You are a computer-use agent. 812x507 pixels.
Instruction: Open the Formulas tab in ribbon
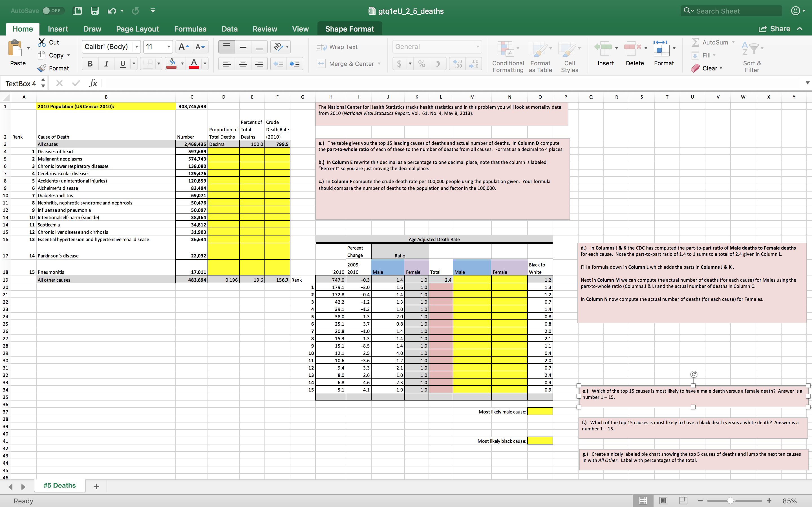pos(190,28)
